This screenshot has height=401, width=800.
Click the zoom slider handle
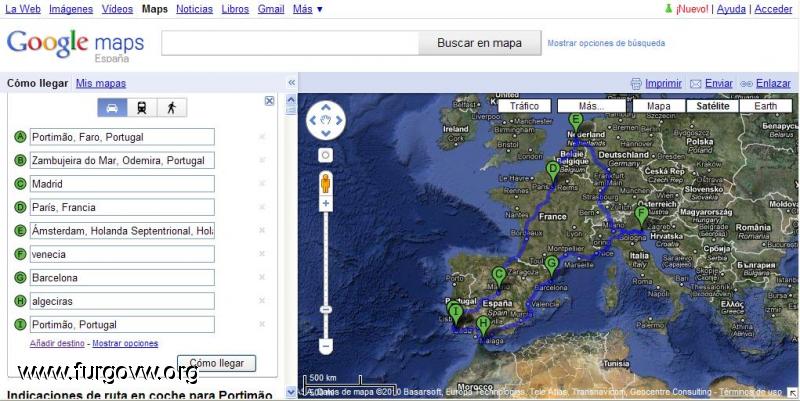click(x=326, y=310)
